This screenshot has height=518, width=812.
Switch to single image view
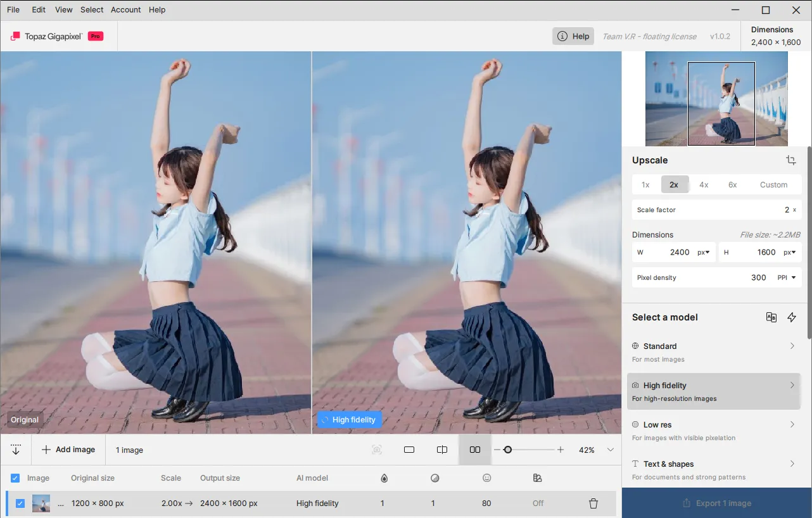coord(409,450)
